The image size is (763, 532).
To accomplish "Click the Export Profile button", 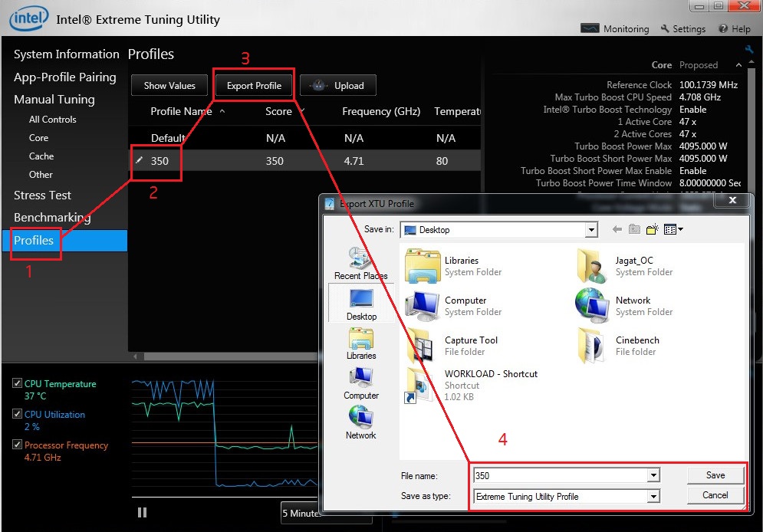I will tap(254, 86).
